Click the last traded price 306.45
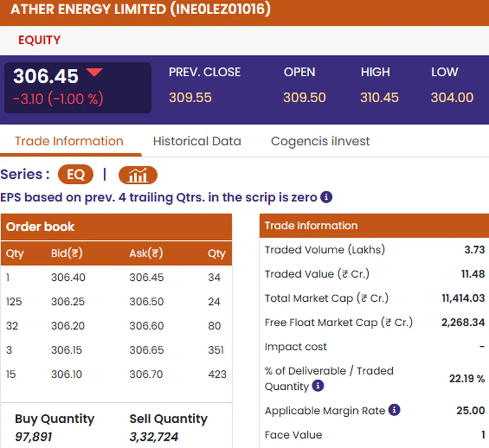489x448 pixels. (x=46, y=76)
